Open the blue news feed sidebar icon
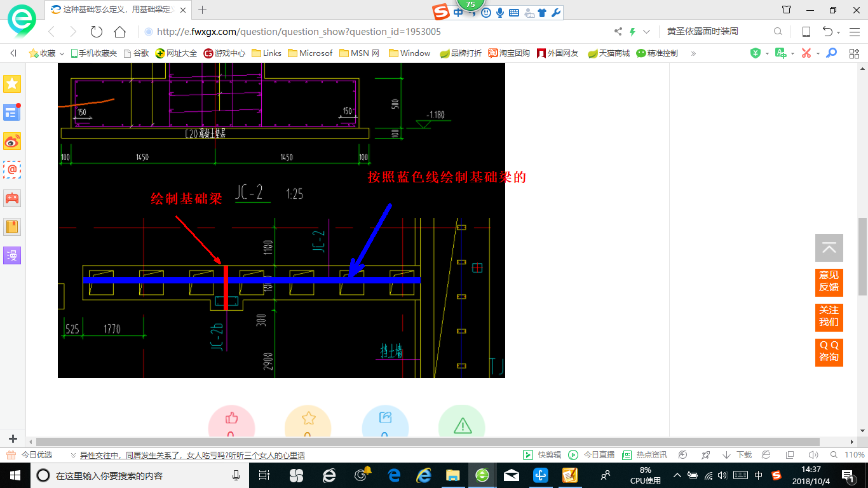The image size is (868, 488). 12,112
